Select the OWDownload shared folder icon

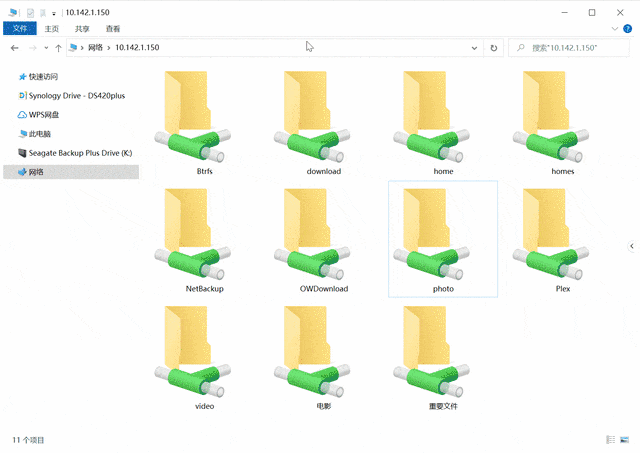312,234
